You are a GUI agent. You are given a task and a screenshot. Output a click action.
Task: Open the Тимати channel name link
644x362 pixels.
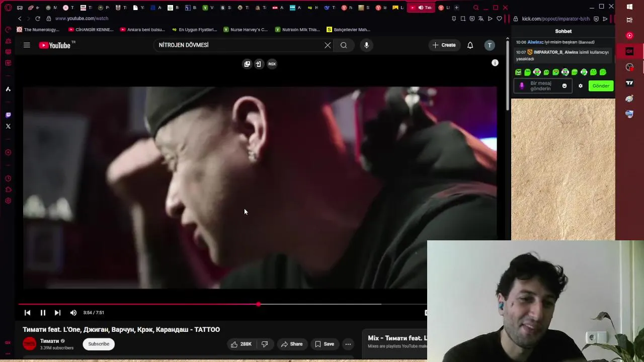pyautogui.click(x=49, y=341)
